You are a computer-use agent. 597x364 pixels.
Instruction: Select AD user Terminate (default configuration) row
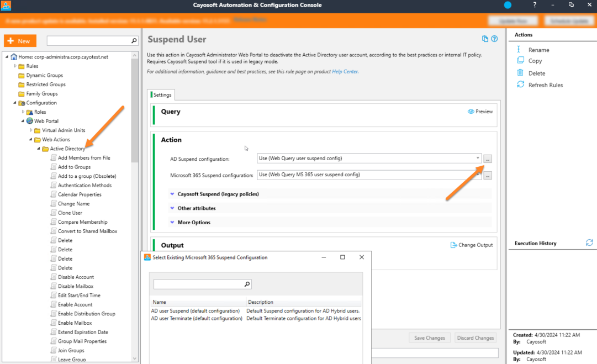[x=256, y=318]
